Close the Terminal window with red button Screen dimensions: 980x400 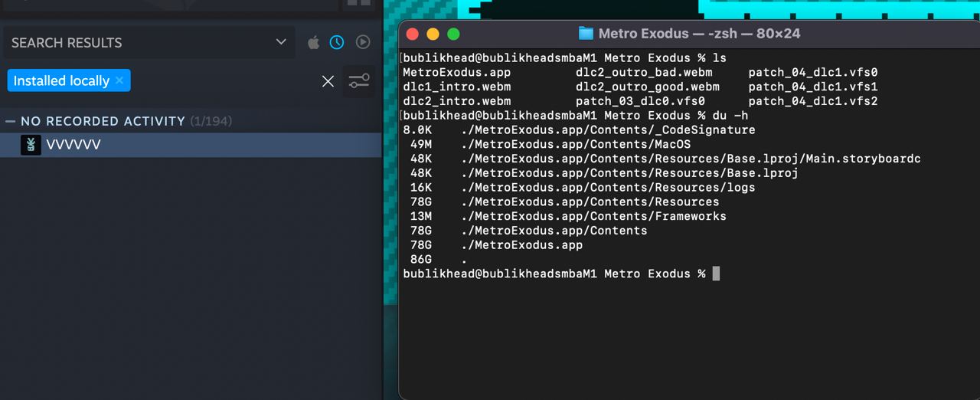[413, 34]
